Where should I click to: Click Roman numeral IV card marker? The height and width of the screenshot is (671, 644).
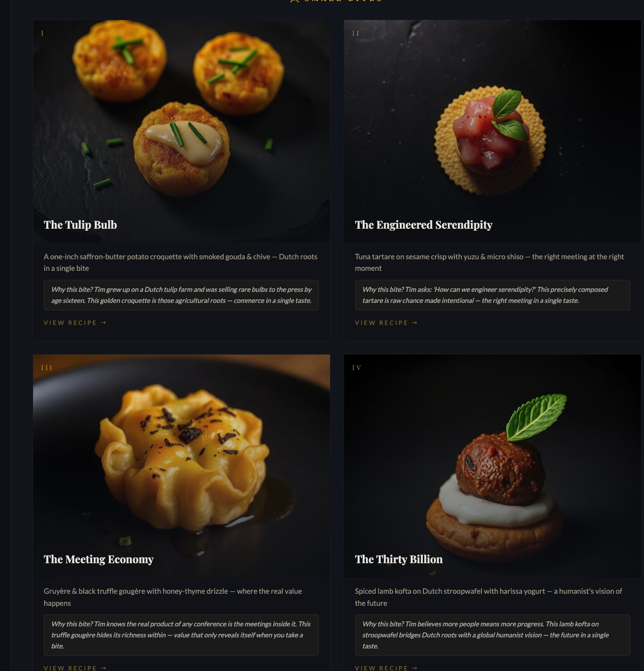[357, 368]
